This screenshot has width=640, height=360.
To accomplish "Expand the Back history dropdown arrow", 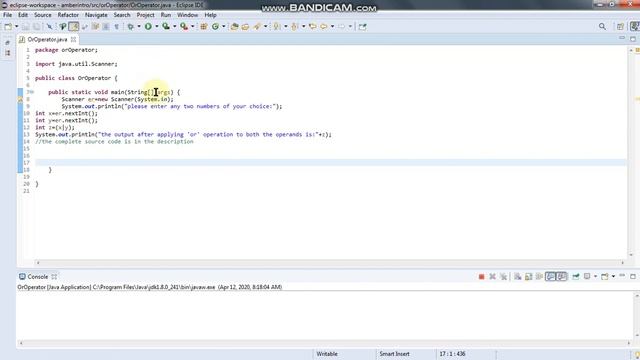I will [x=332, y=27].
